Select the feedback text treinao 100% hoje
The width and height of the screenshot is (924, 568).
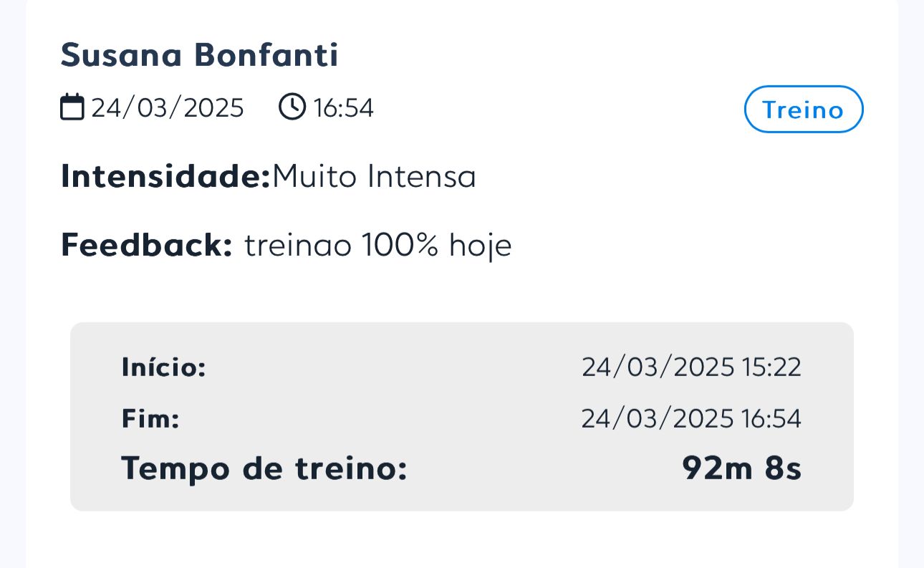tap(378, 245)
